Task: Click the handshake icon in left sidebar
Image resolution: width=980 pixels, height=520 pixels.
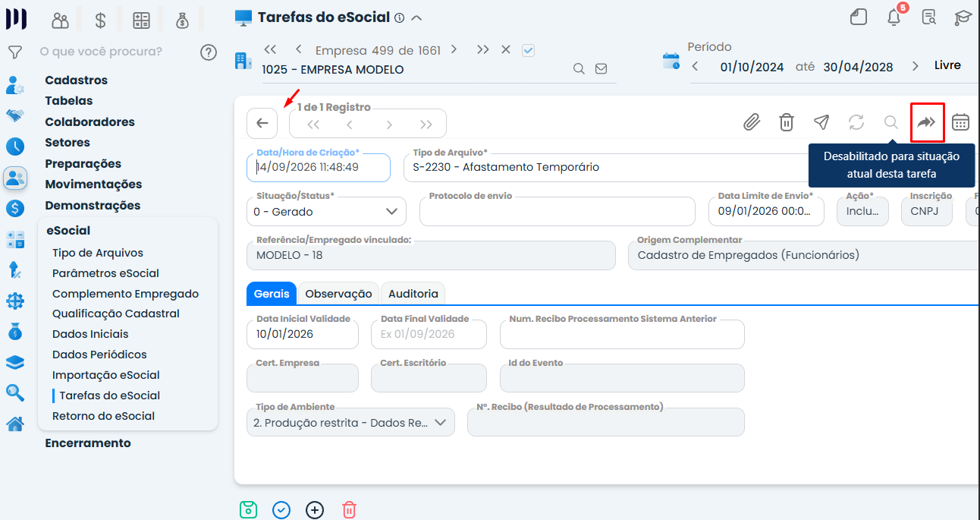Action: 14,115
